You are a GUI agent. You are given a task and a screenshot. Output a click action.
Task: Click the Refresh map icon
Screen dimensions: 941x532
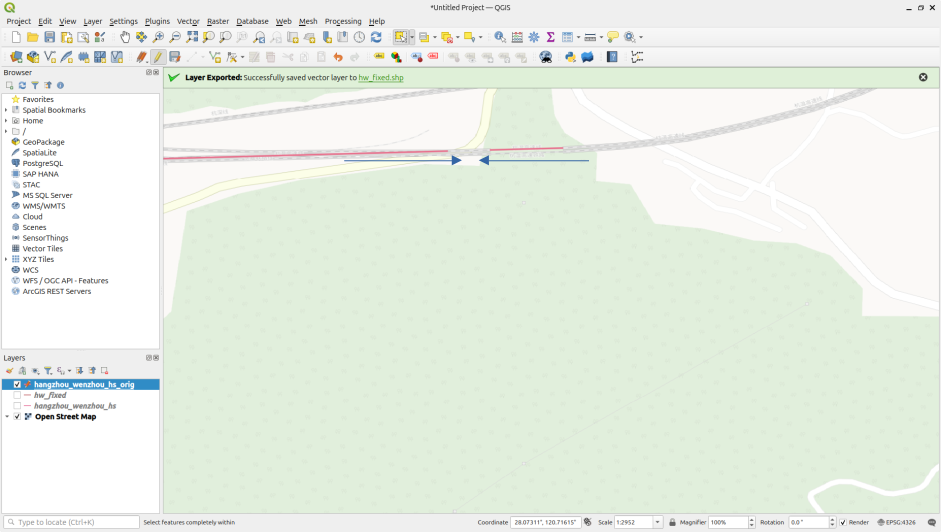pyautogui.click(x=376, y=37)
